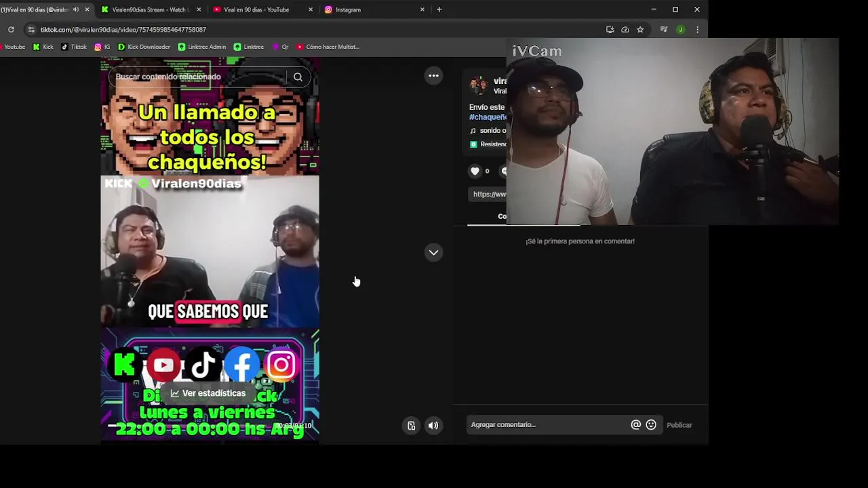Close the Instagram tab
This screenshot has height=488, width=868.
[x=422, y=9]
